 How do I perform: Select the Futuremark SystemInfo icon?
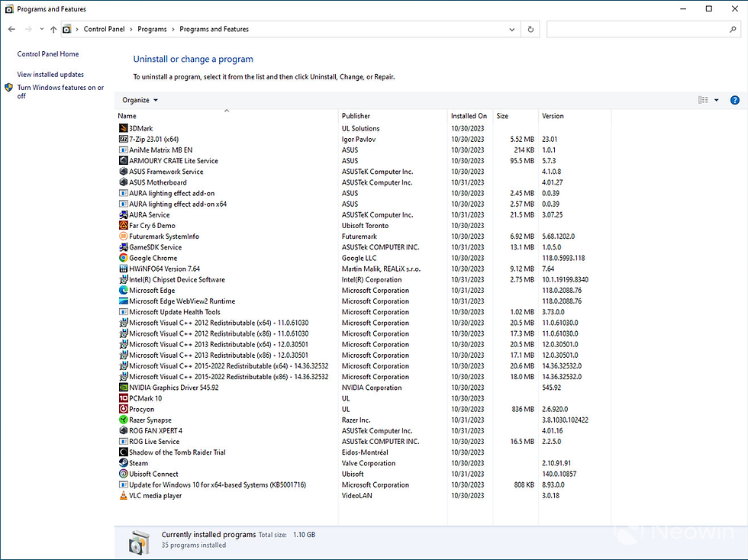click(123, 236)
